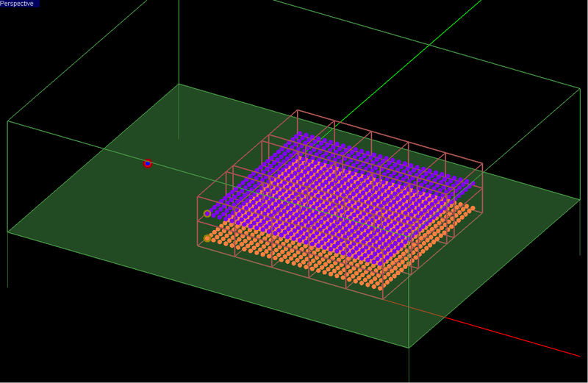
Task: Select the red-ringed blue point marker
Action: [148, 163]
